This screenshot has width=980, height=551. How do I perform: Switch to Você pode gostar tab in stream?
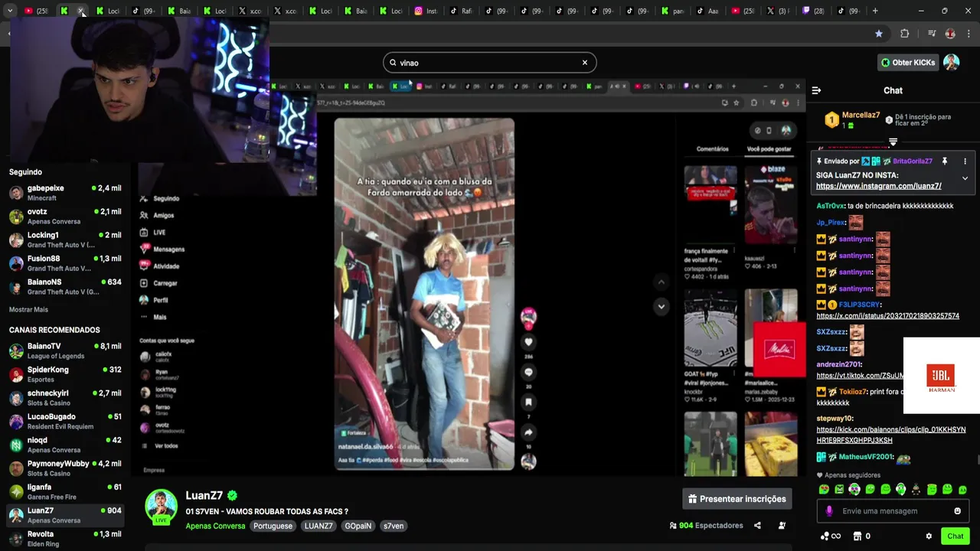click(x=769, y=149)
